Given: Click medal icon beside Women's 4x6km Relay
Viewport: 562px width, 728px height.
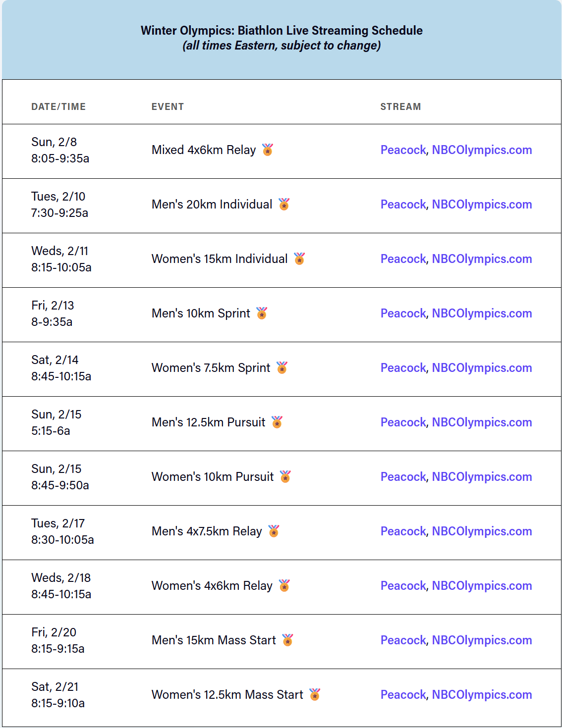Looking at the screenshot, I should (284, 585).
